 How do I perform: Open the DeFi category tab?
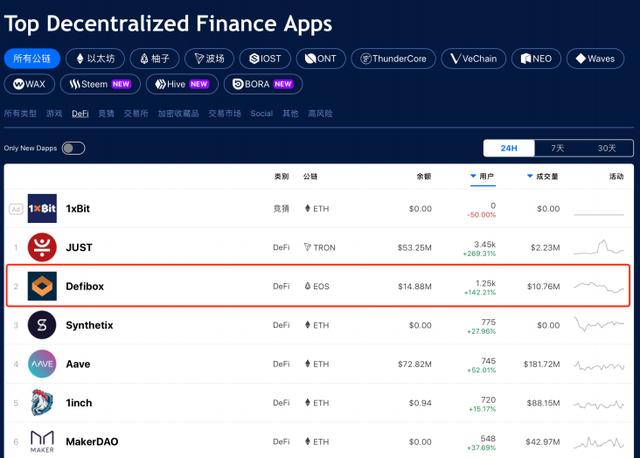coord(80,113)
